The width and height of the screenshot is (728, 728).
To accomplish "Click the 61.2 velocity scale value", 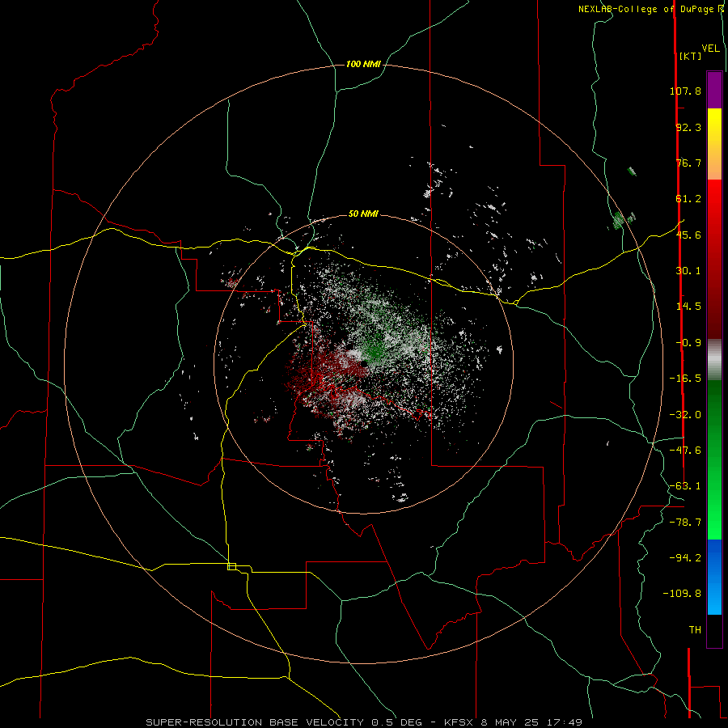I will (x=688, y=199).
